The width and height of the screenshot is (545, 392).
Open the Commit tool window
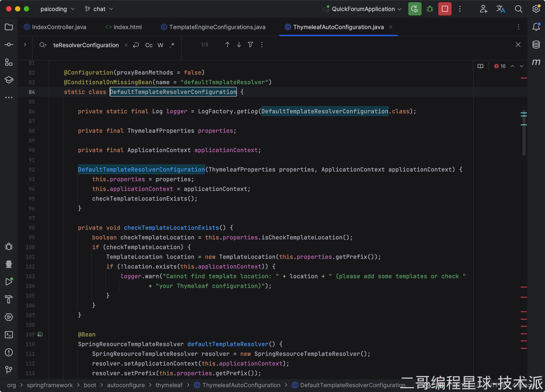[x=9, y=45]
